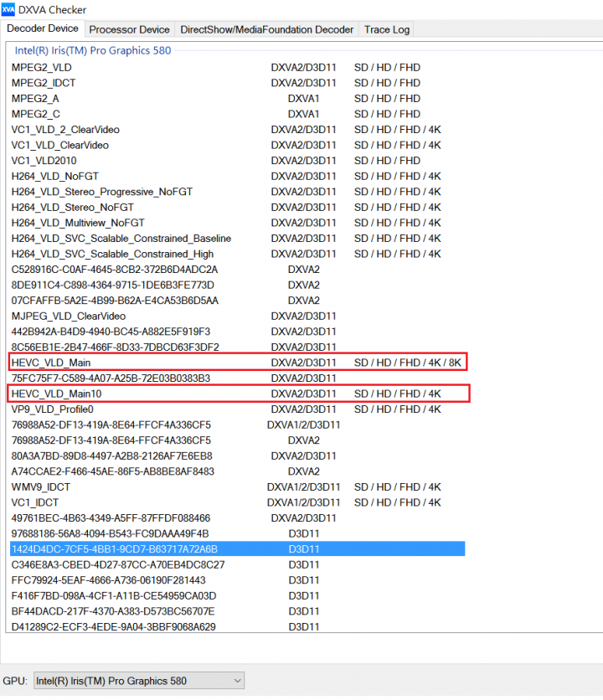This screenshot has height=700, width=603.
Task: Select H264_VLD_SVC_Scalable_Constrained_Baseline row
Action: click(238, 239)
